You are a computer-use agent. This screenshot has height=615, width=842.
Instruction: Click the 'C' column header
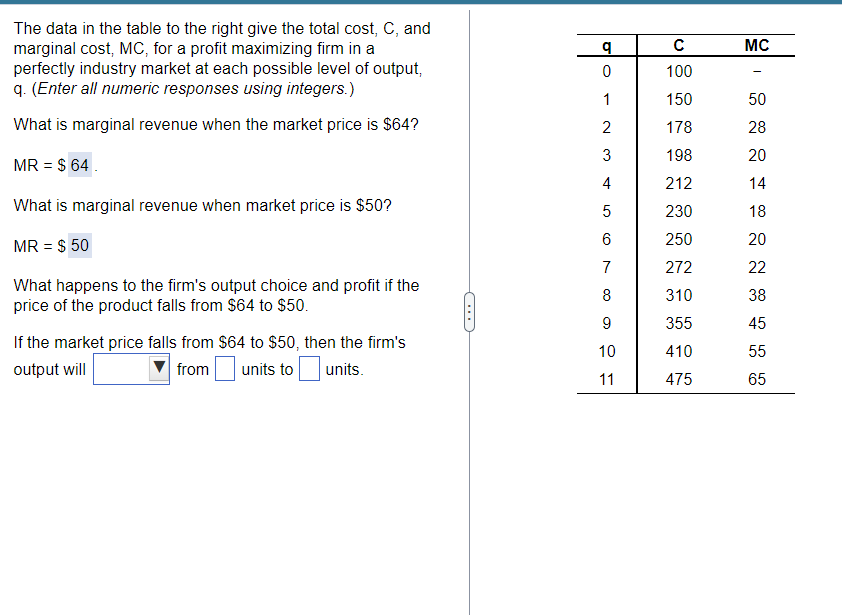pyautogui.click(x=678, y=44)
